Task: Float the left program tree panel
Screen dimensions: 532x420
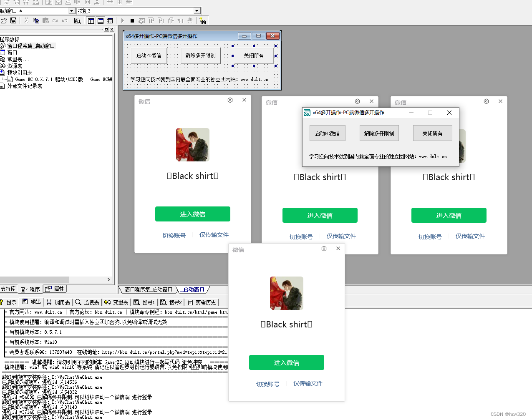Action: pos(106,29)
